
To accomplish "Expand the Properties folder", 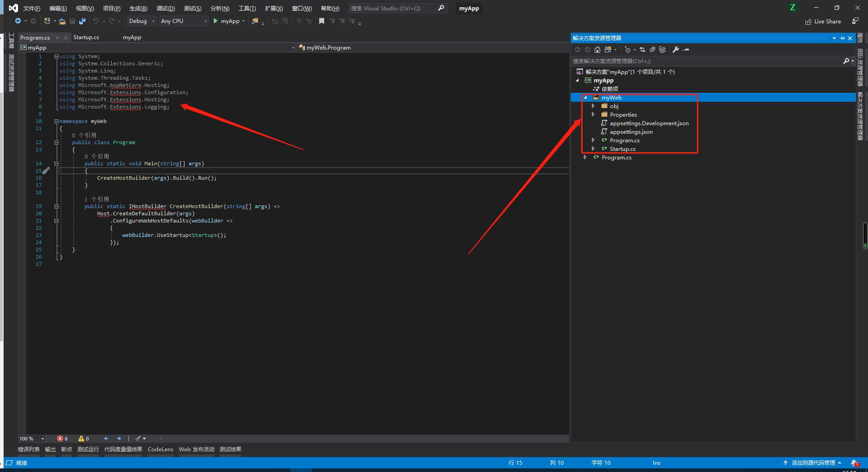I will [x=593, y=114].
